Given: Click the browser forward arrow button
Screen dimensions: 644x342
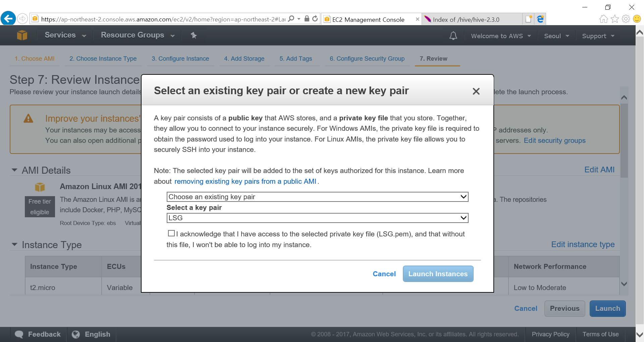Looking at the screenshot, I should pyautogui.click(x=22, y=18).
